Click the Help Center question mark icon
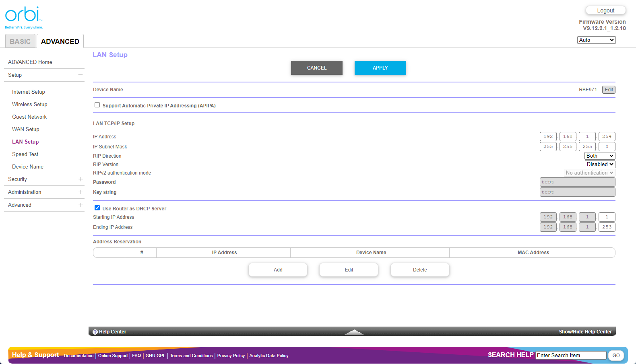Image resolution: width=636 pixels, height=364 pixels. click(95, 332)
